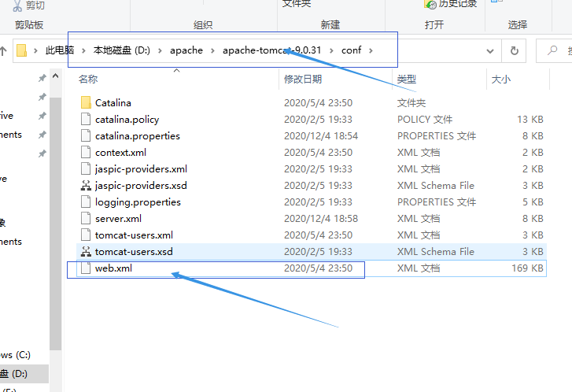The height and width of the screenshot is (392, 572).
Task: Click 2020/12/4 18:58 date of server.xml
Action: coord(321,219)
